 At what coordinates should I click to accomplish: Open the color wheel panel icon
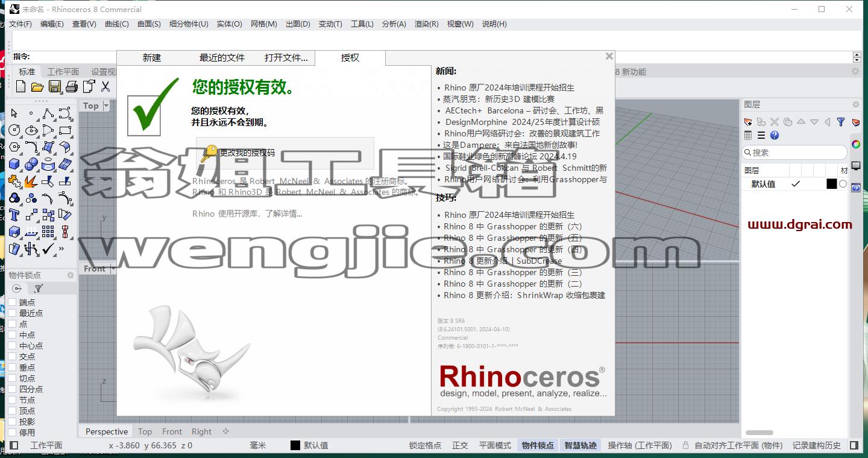click(856, 144)
